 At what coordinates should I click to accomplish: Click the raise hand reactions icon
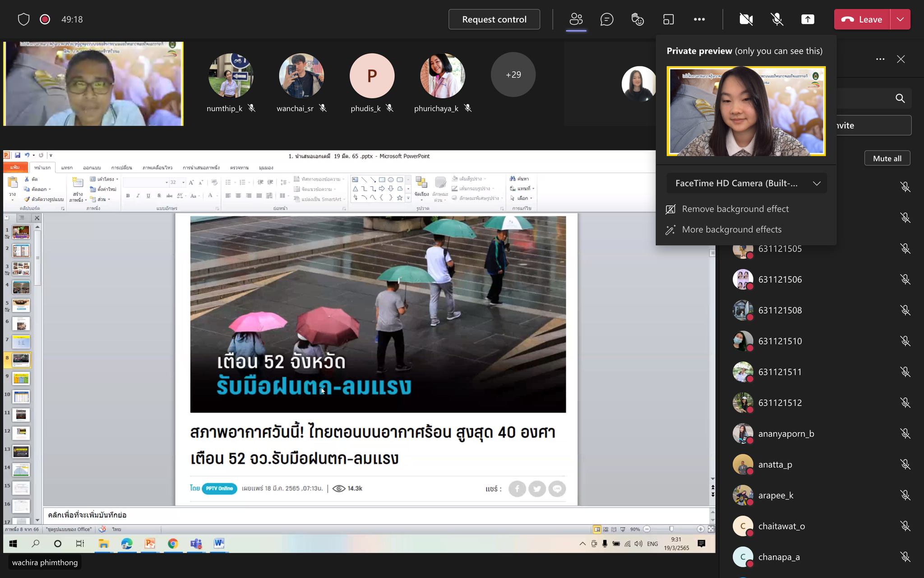pos(637,19)
